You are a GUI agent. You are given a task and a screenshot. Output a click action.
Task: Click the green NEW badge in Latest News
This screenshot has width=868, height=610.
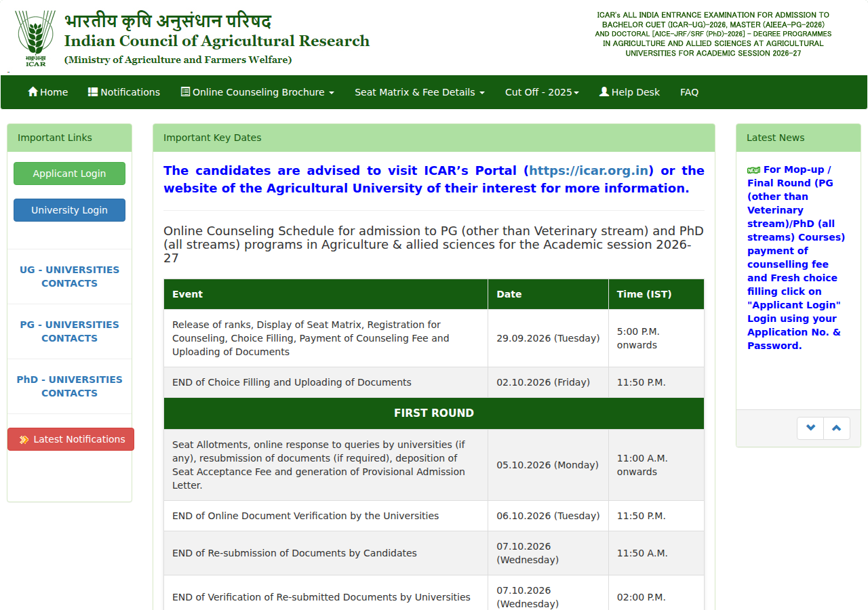point(754,170)
